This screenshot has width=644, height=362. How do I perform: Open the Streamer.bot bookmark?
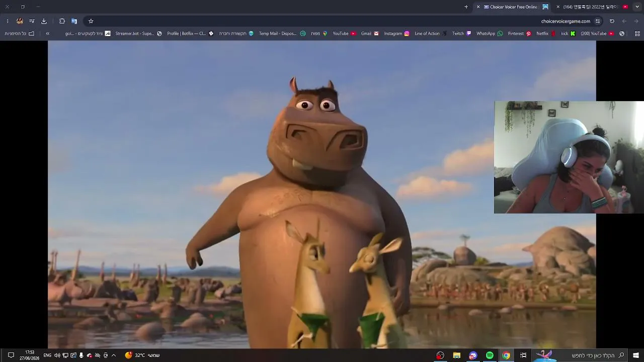(x=138, y=34)
